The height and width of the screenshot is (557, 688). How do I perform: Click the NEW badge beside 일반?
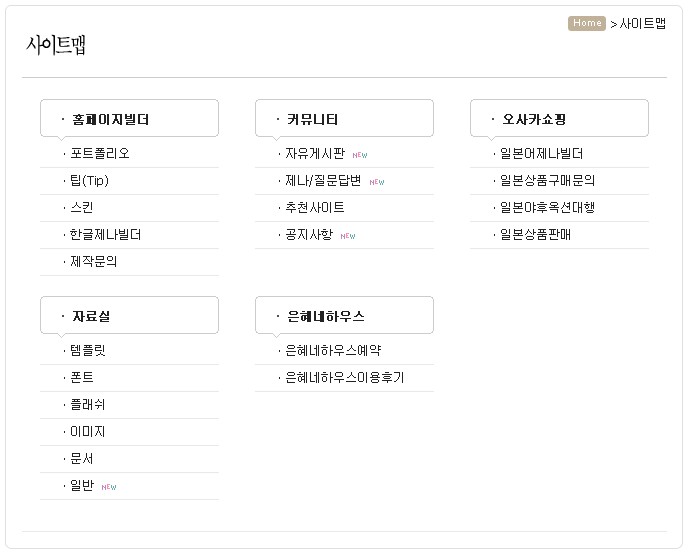coord(109,487)
